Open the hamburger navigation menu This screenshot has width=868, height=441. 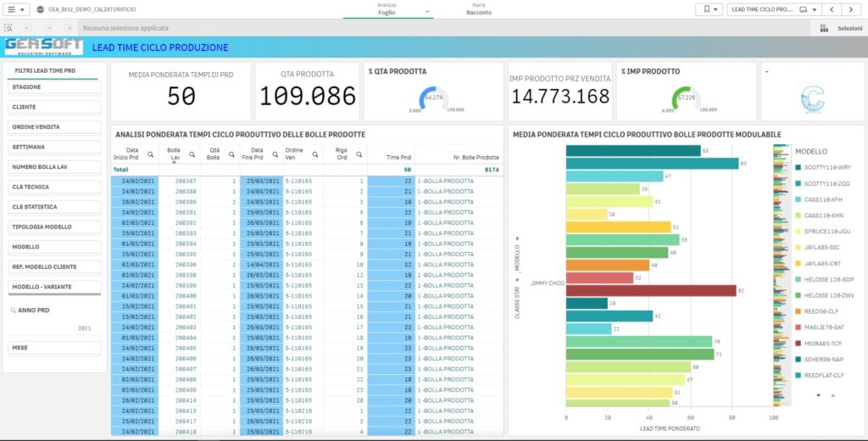[x=15, y=9]
